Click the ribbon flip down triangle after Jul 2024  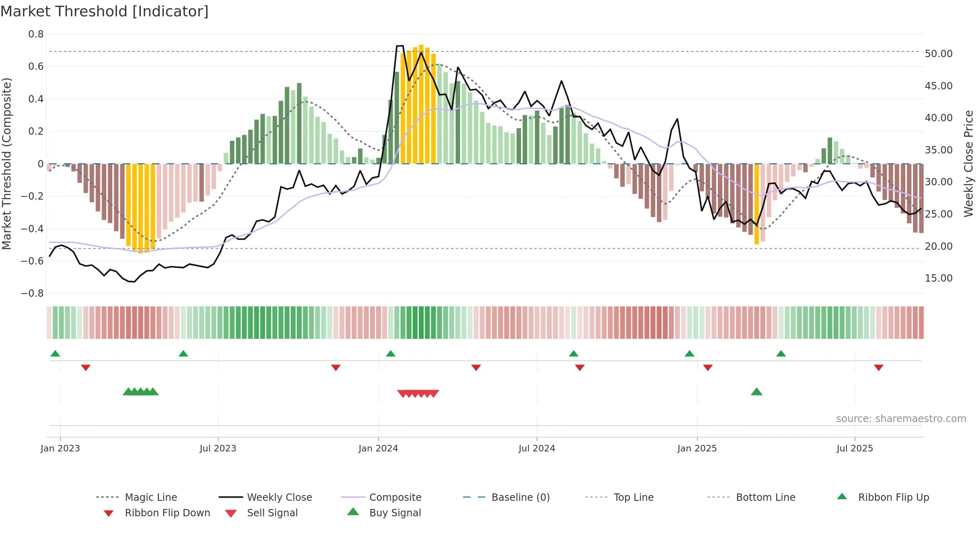tap(580, 368)
